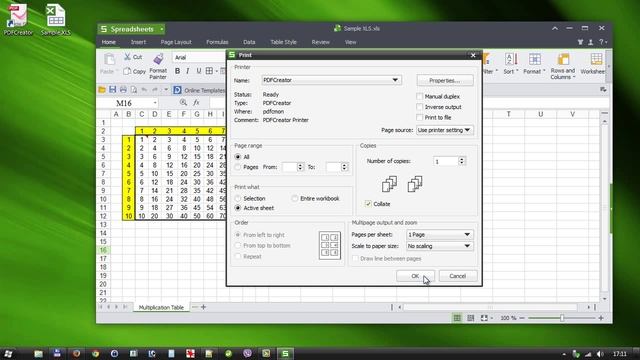
Task: Click the Open folder icon in quick toolbar
Action: click(x=102, y=90)
